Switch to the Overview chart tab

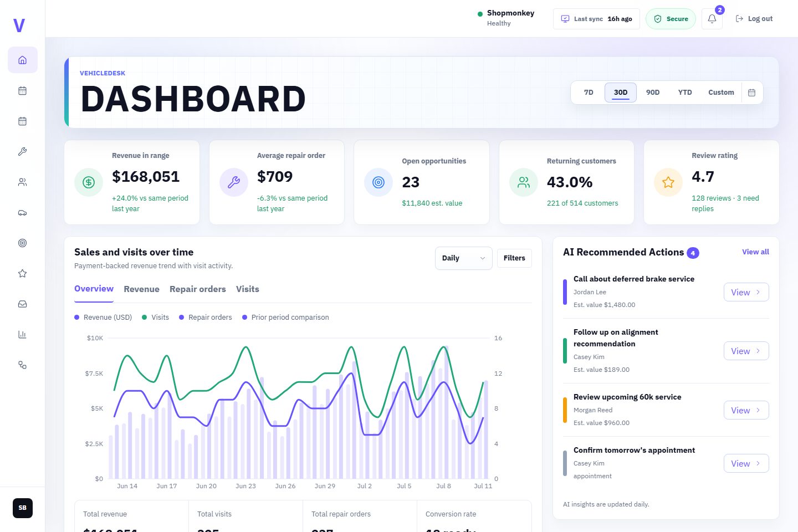(94, 289)
